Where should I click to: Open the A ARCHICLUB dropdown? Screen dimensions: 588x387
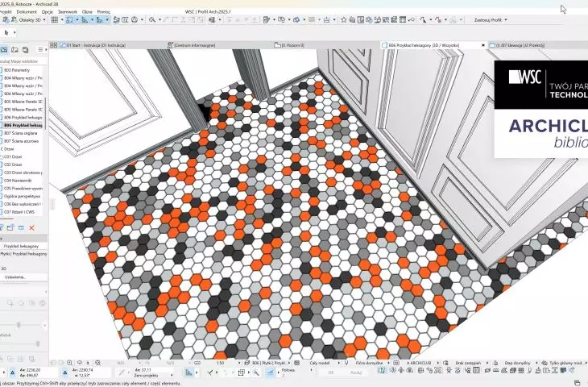coord(420,363)
